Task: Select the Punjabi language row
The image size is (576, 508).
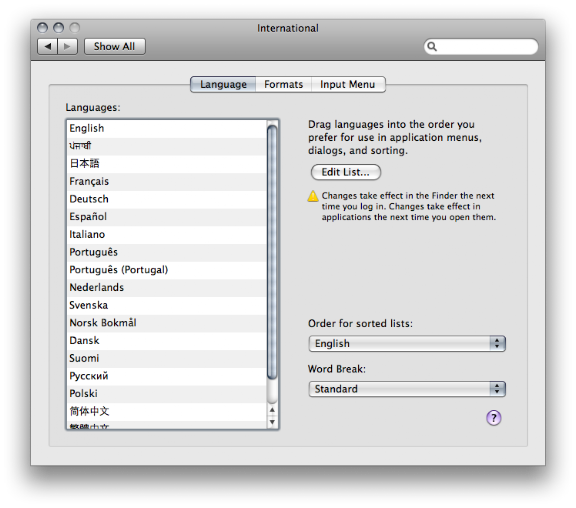Action: [167, 146]
